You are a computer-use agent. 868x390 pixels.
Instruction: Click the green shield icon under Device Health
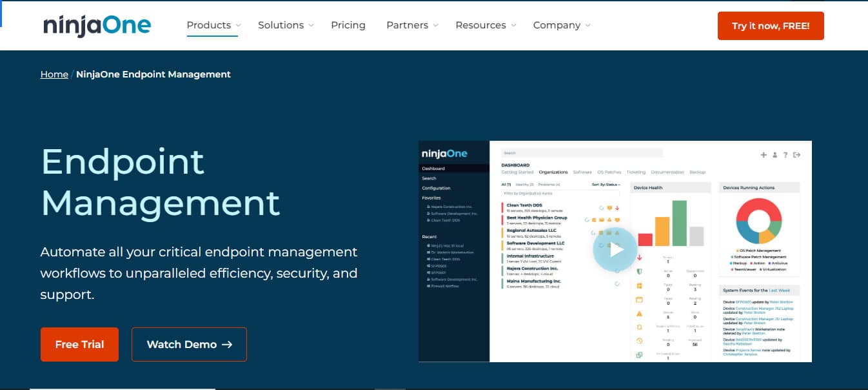click(x=640, y=272)
